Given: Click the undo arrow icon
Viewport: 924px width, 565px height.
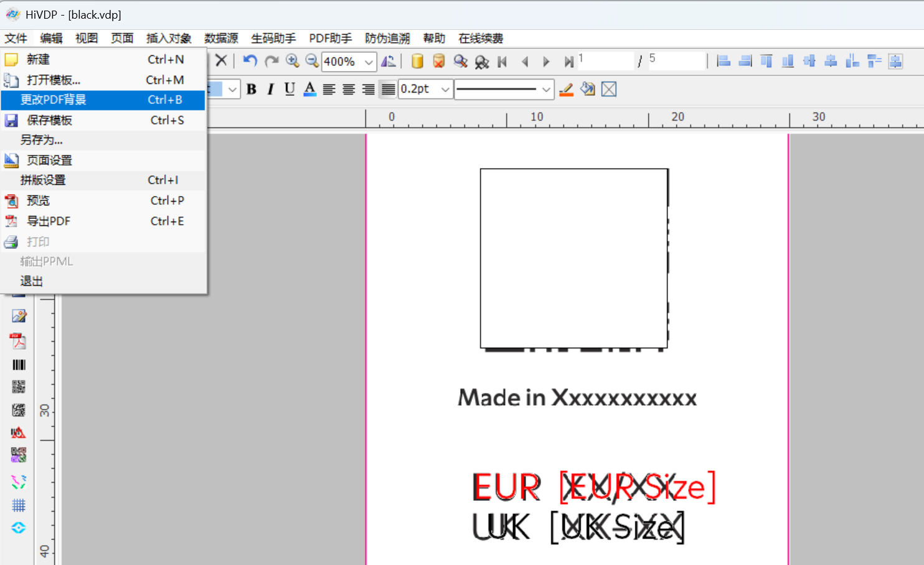Looking at the screenshot, I should coord(250,61).
